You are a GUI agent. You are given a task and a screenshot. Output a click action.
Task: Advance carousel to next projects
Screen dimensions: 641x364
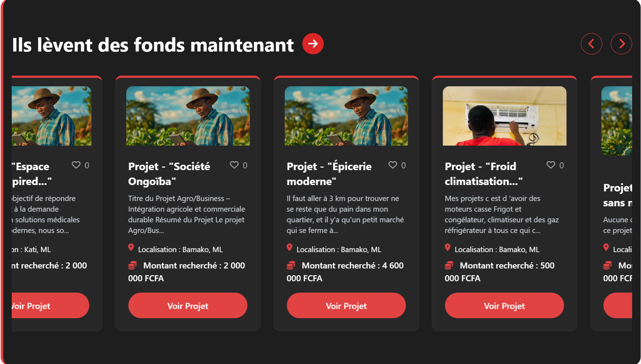point(621,44)
